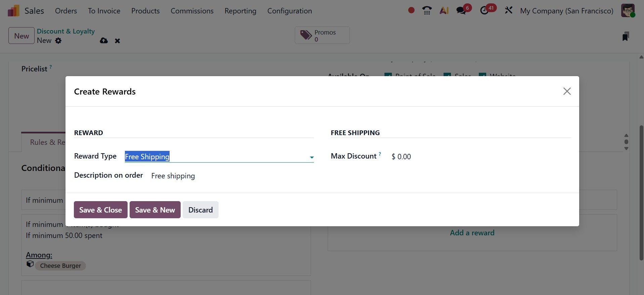Click the bookmark icon in the header
This screenshot has width=644, height=295.
click(x=625, y=36)
